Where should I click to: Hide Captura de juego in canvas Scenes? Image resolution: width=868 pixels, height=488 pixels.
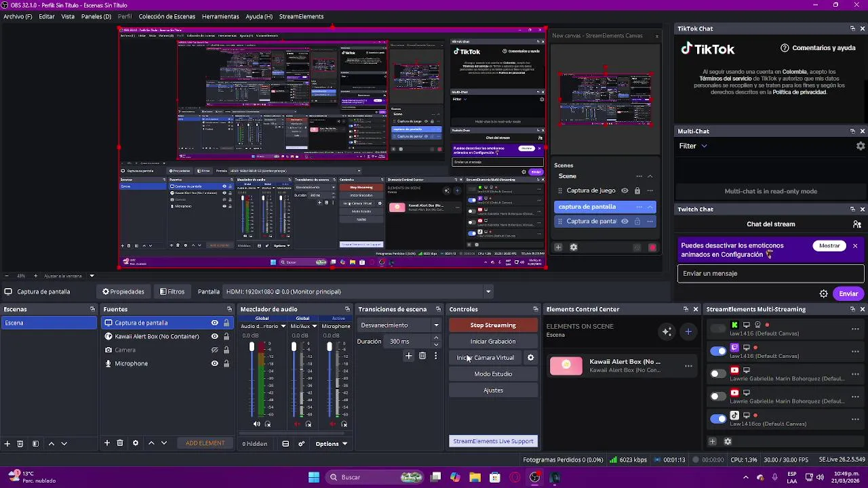point(625,191)
